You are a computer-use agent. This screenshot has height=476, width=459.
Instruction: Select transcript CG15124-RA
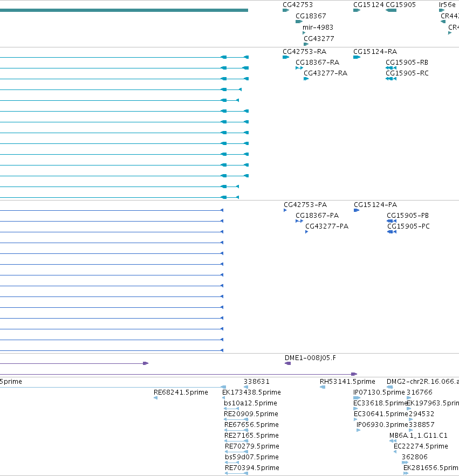[375, 52]
